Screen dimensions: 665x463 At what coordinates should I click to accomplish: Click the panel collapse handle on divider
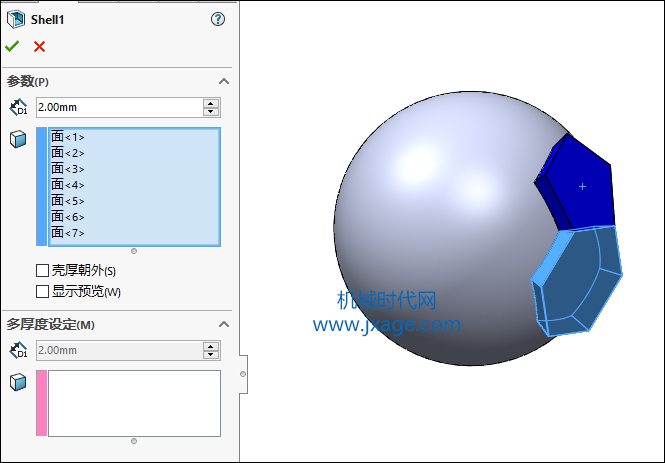coord(243,374)
